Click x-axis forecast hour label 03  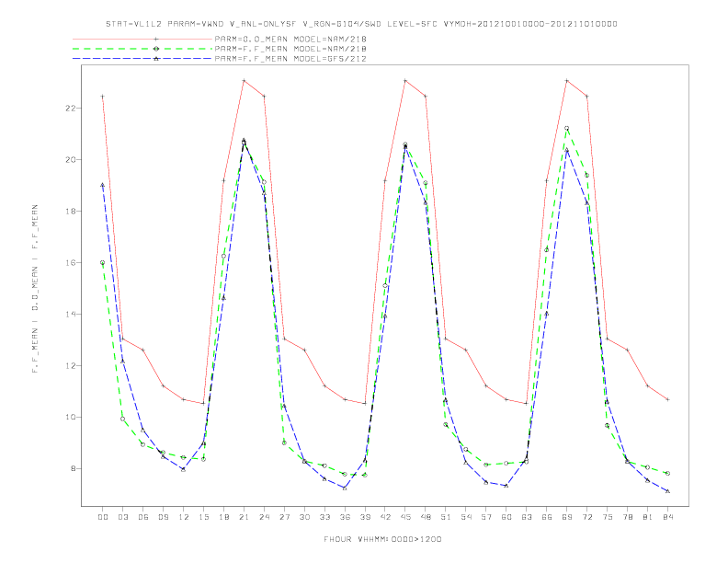[x=122, y=517]
